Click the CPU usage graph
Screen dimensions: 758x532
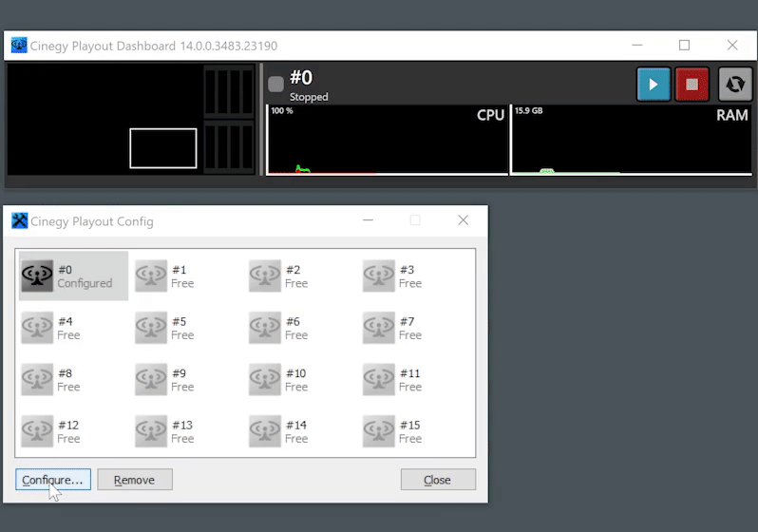(388, 141)
